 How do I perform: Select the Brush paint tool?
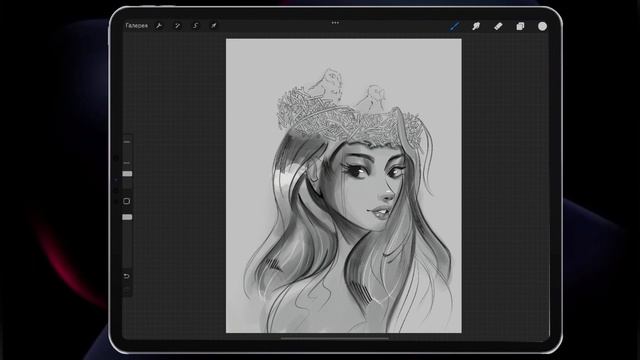point(454,27)
